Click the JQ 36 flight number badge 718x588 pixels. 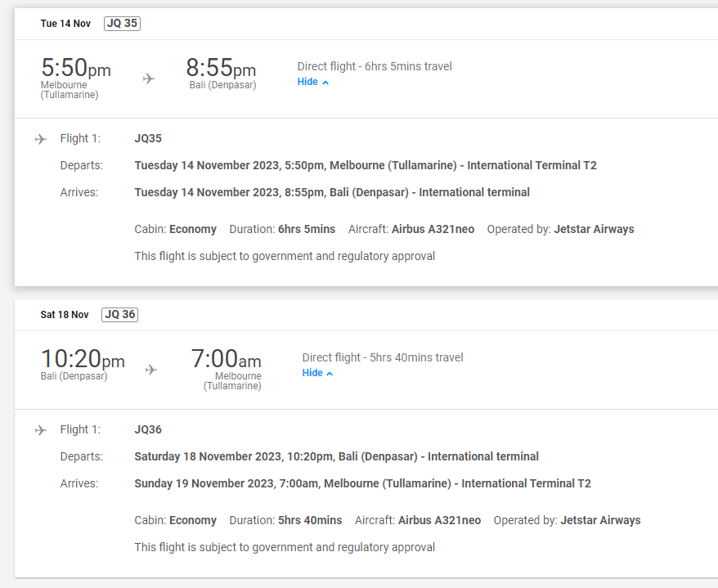119,315
